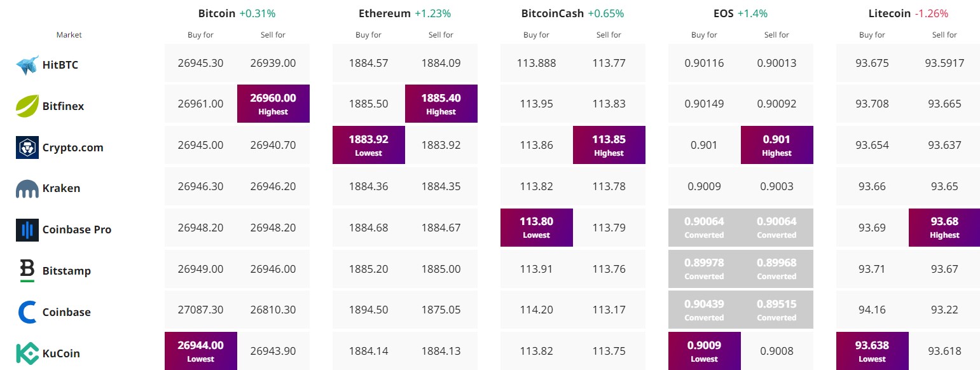The height and width of the screenshot is (370, 980).
Task: Click the HitBTC exchange logo icon
Action: (27, 65)
